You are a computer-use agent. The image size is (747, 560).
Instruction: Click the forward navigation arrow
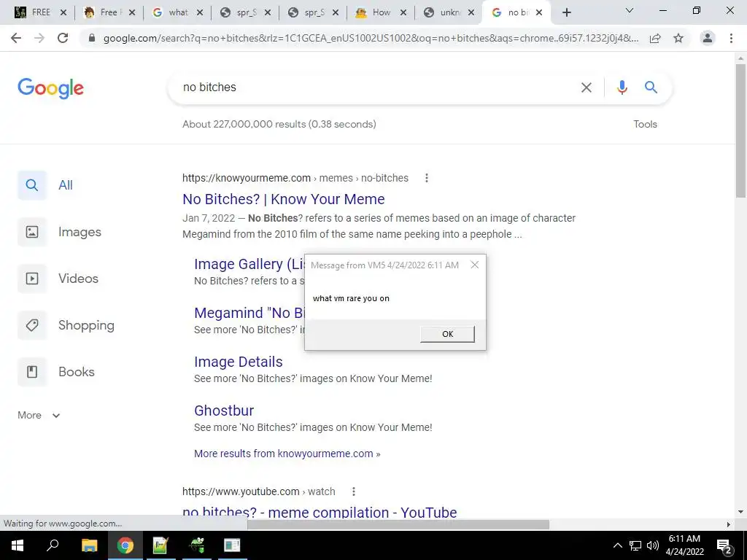[39, 38]
